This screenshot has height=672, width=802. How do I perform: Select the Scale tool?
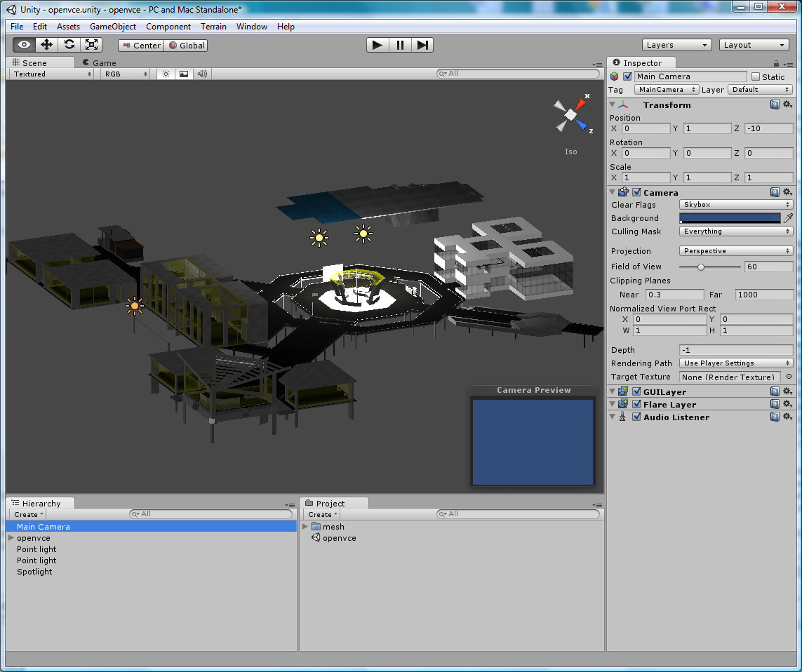[91, 45]
